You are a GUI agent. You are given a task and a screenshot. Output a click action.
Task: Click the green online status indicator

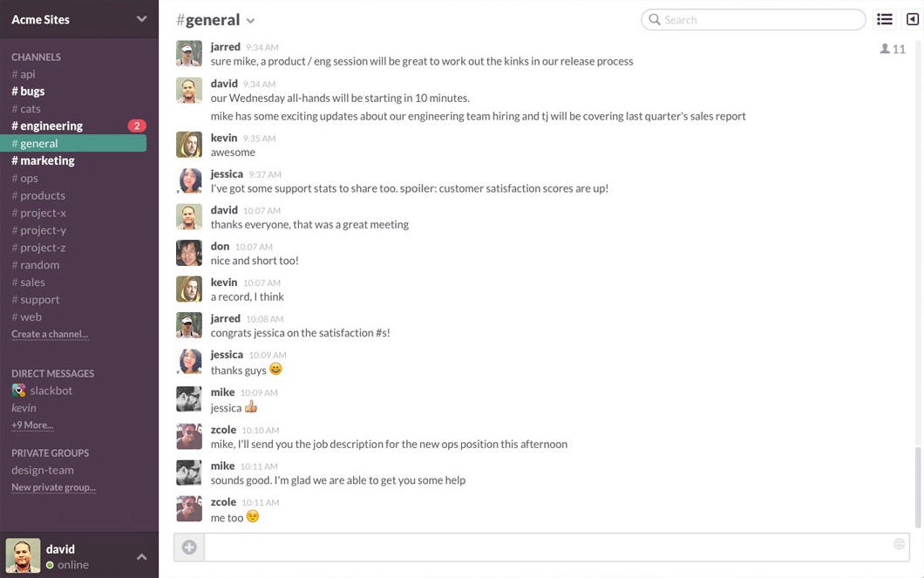(x=51, y=565)
